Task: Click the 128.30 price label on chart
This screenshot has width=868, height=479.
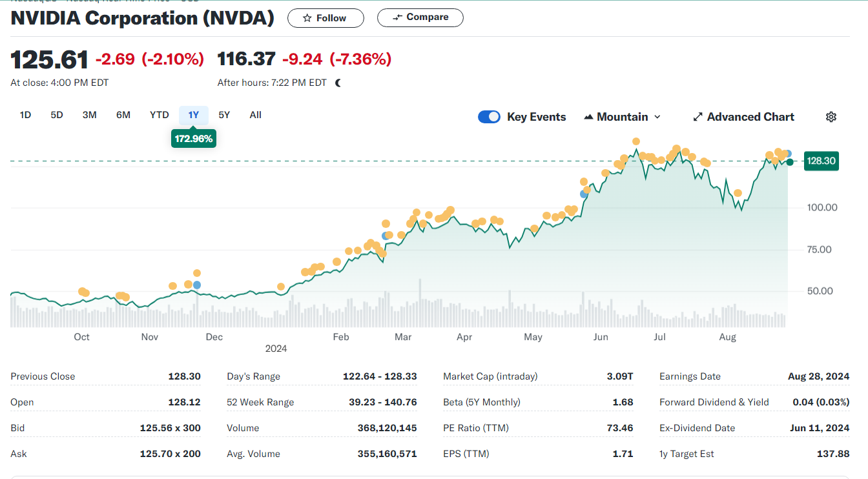Action: tap(821, 161)
